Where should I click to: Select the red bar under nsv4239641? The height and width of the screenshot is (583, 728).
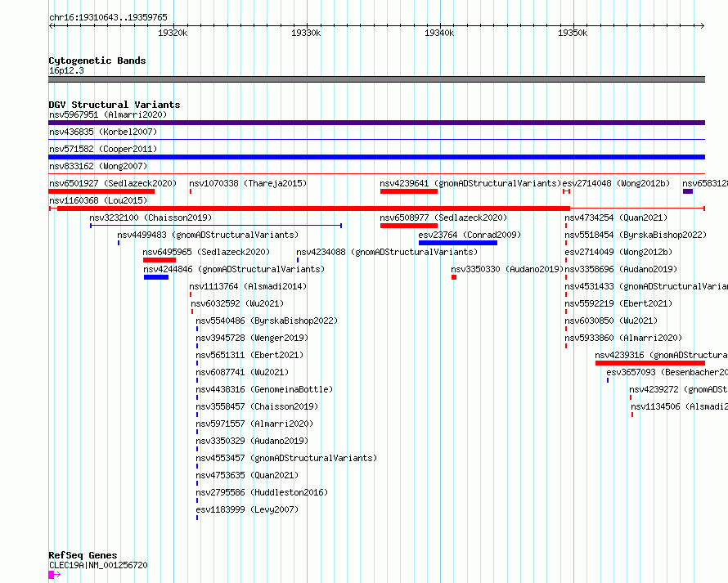click(408, 191)
